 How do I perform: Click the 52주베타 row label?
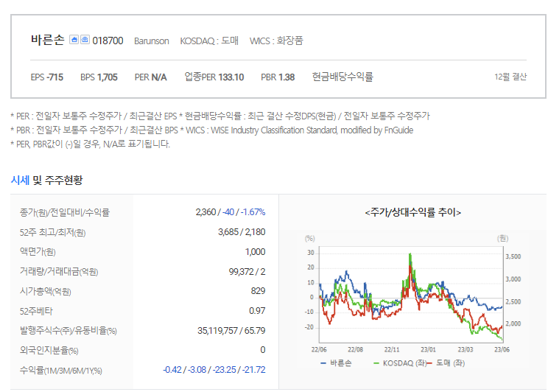pyautogui.click(x=36, y=311)
